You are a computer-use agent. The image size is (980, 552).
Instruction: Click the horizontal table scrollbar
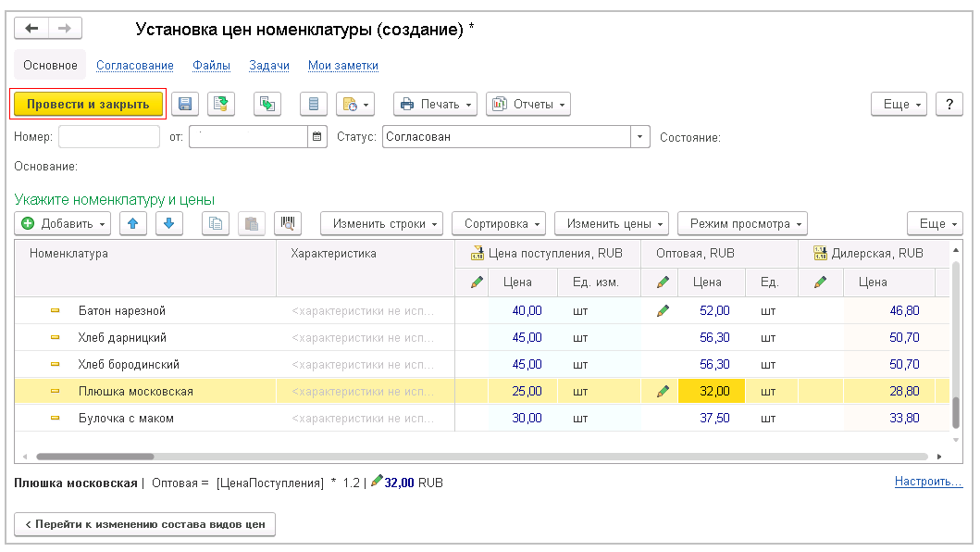(95, 457)
